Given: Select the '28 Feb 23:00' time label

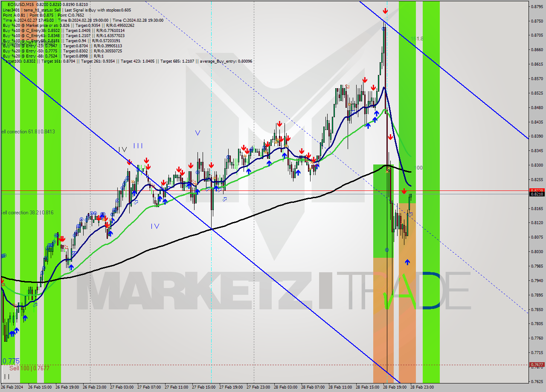Looking at the screenshot, I should point(422,387).
